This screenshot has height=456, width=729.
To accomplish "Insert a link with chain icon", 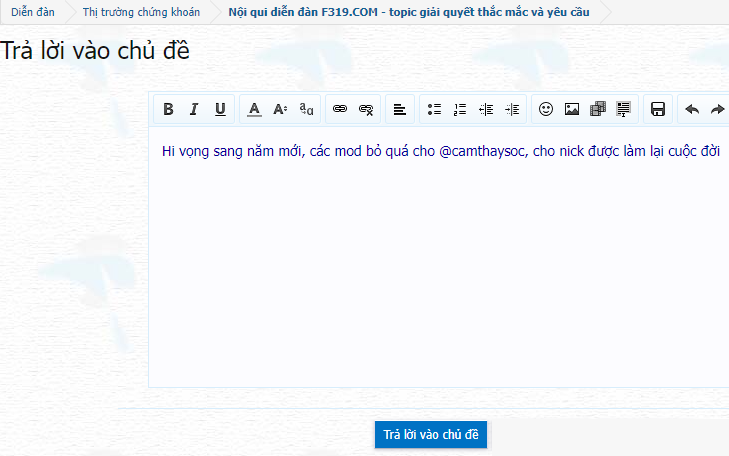I will click(340, 109).
